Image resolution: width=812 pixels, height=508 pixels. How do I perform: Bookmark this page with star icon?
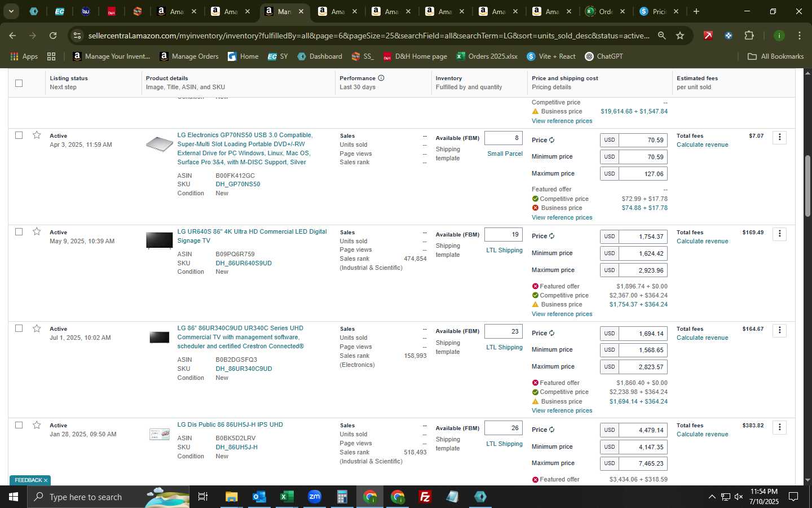click(x=680, y=36)
